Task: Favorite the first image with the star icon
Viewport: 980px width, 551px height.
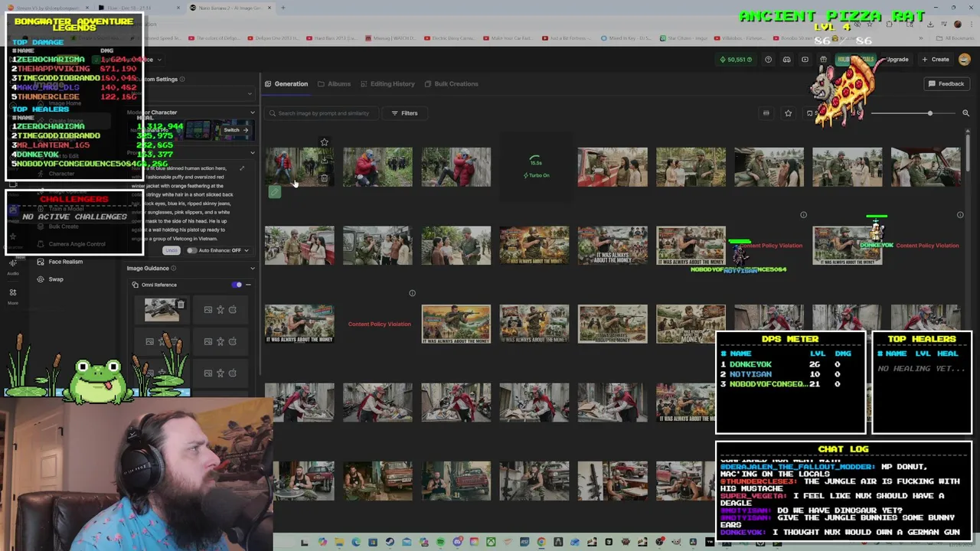Action: click(x=324, y=142)
